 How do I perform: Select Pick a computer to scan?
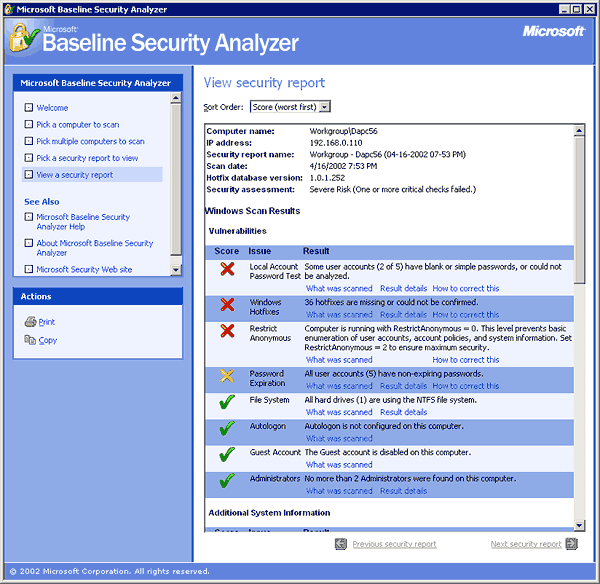pyautogui.click(x=78, y=125)
